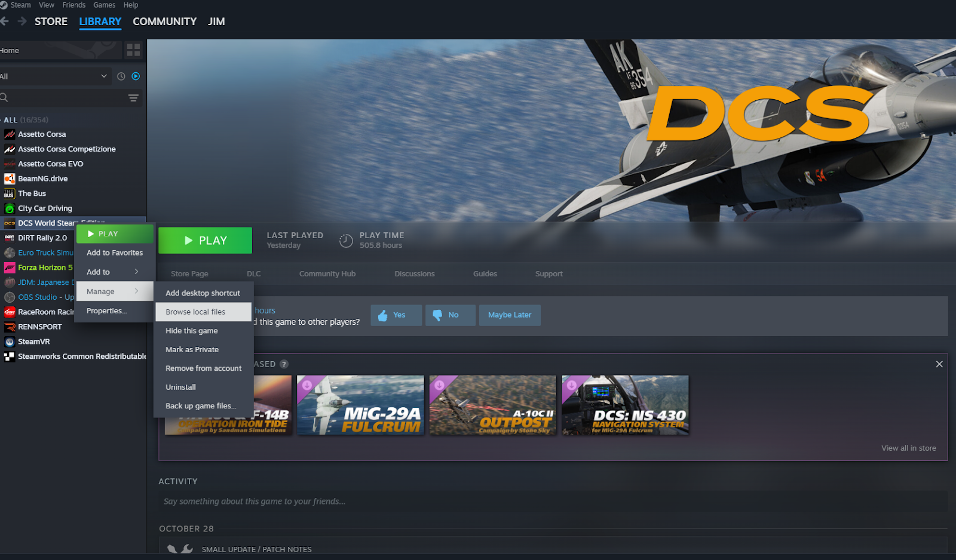Choose Remove from account
This screenshot has width=956, height=560.
[203, 368]
